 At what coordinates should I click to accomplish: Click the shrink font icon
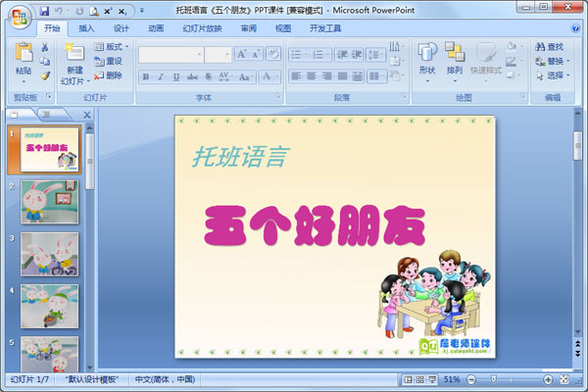(x=256, y=55)
